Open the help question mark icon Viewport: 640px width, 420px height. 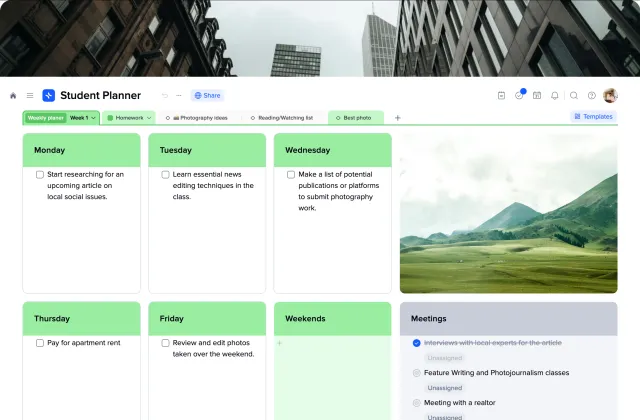[x=592, y=96]
